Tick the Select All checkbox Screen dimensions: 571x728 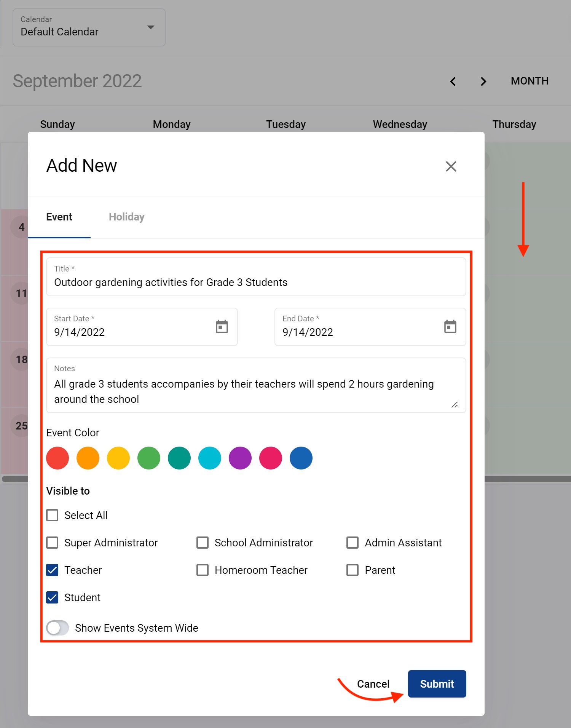53,515
